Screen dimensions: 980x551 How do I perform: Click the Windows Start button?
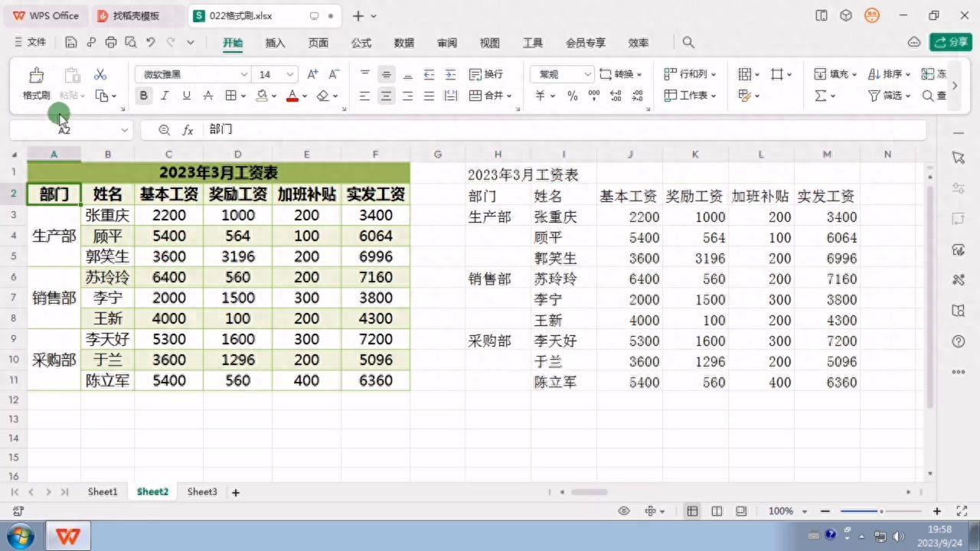pyautogui.click(x=20, y=536)
